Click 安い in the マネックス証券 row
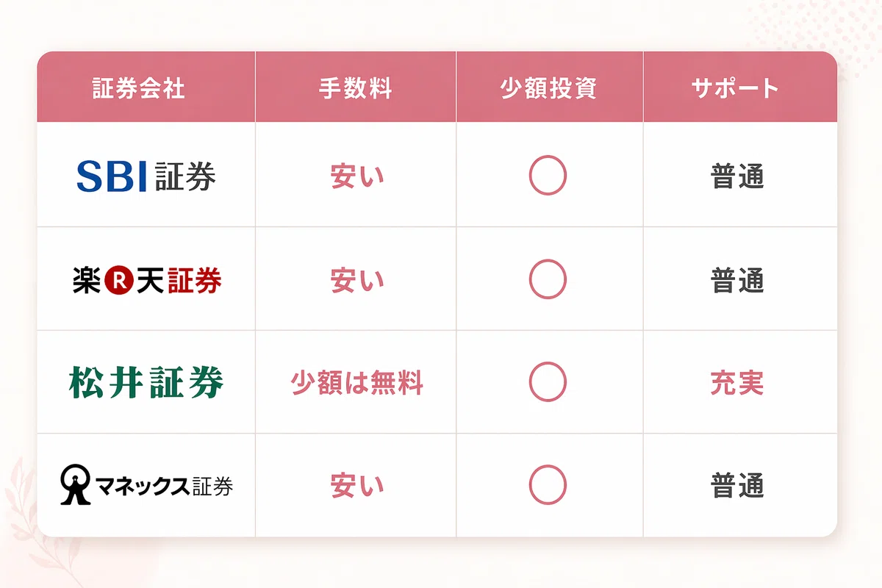This screenshot has width=882, height=588. click(356, 486)
